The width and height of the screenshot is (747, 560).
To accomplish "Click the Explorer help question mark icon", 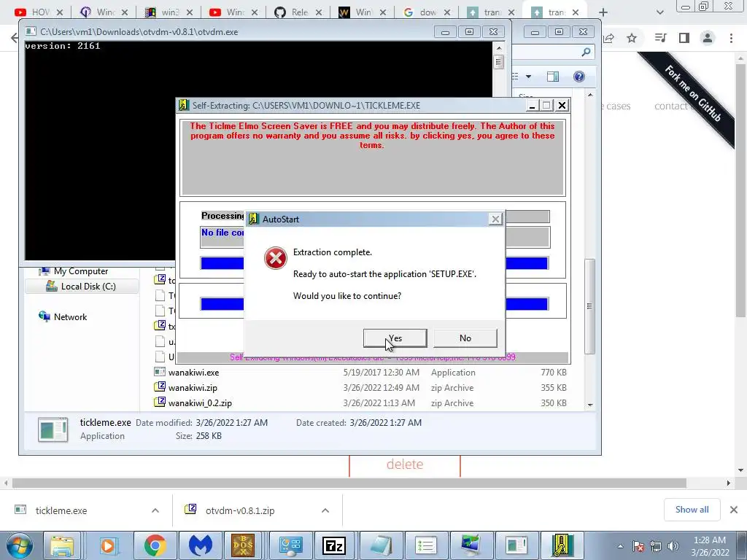I will (x=578, y=77).
